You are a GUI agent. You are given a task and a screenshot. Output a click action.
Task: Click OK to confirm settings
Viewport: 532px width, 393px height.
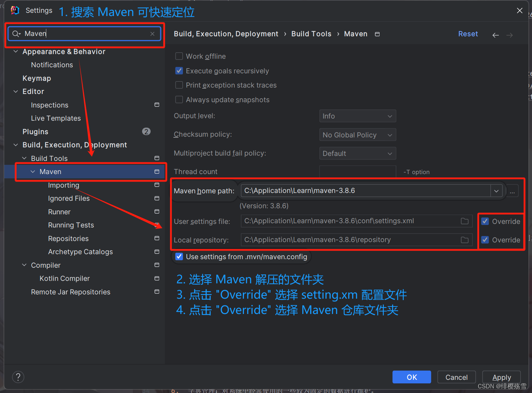click(x=412, y=377)
